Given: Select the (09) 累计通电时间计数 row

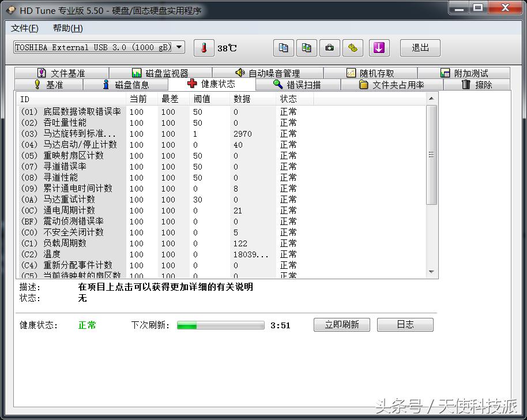Looking at the screenshot, I should (221, 188).
